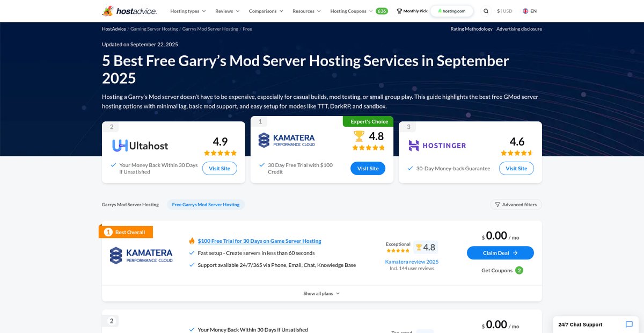Screen dimensions: 644x333
Task: Click Visit Site for Kamatera
Action: (x=368, y=168)
